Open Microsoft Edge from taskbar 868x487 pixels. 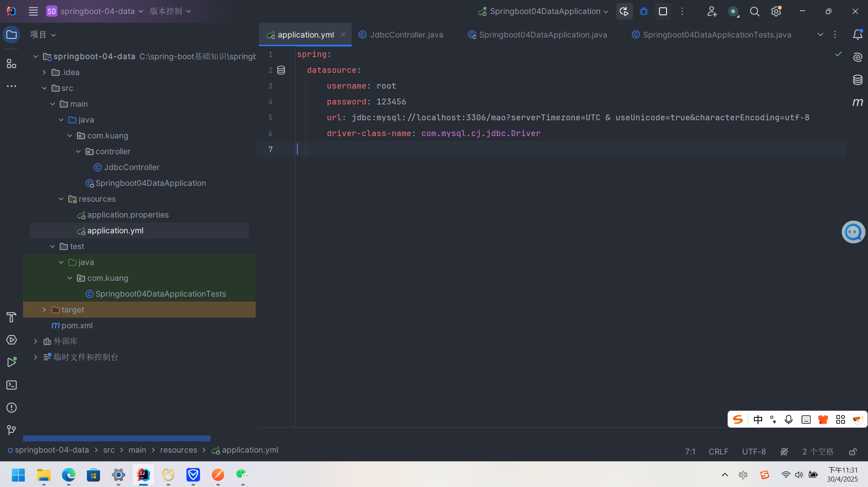[68, 475]
